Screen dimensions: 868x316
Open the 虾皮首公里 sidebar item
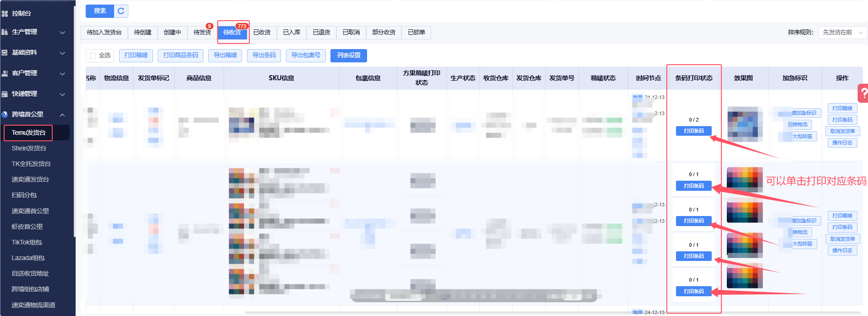point(27,227)
